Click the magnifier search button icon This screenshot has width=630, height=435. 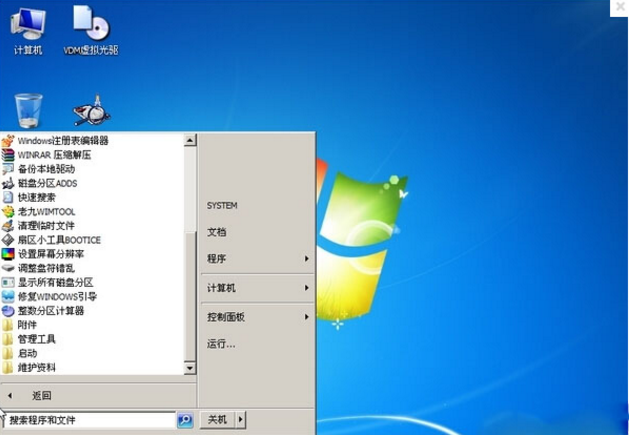tap(185, 420)
